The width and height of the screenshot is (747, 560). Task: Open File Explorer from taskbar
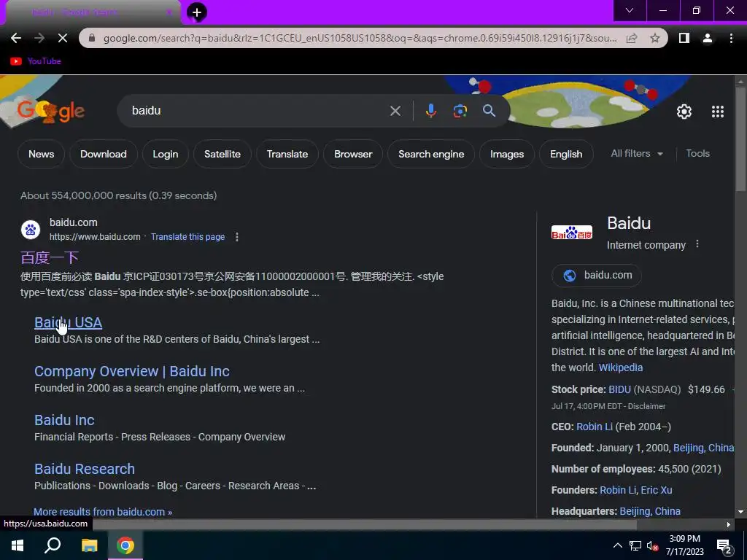pos(89,545)
